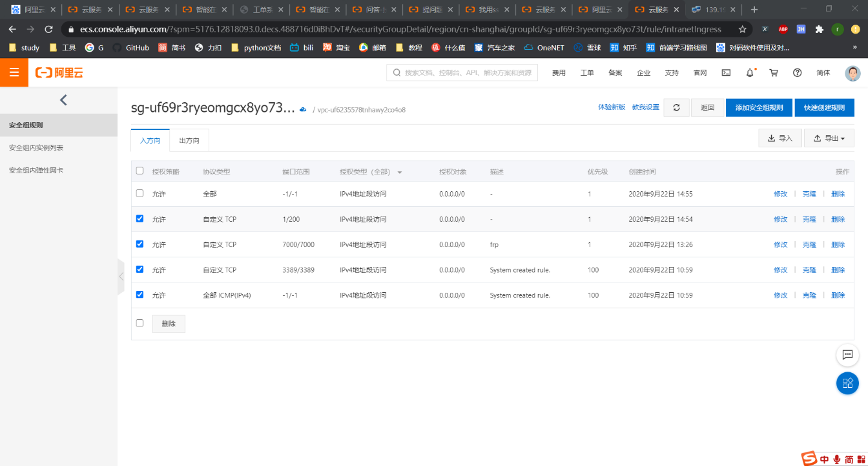Click 修改 for the 7000/7000 rule

[781, 244]
